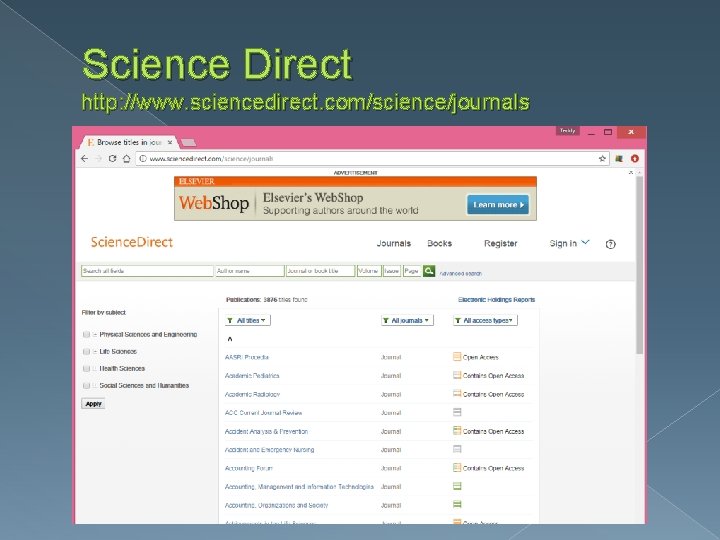Click the site info icon in address bar

click(x=143, y=158)
